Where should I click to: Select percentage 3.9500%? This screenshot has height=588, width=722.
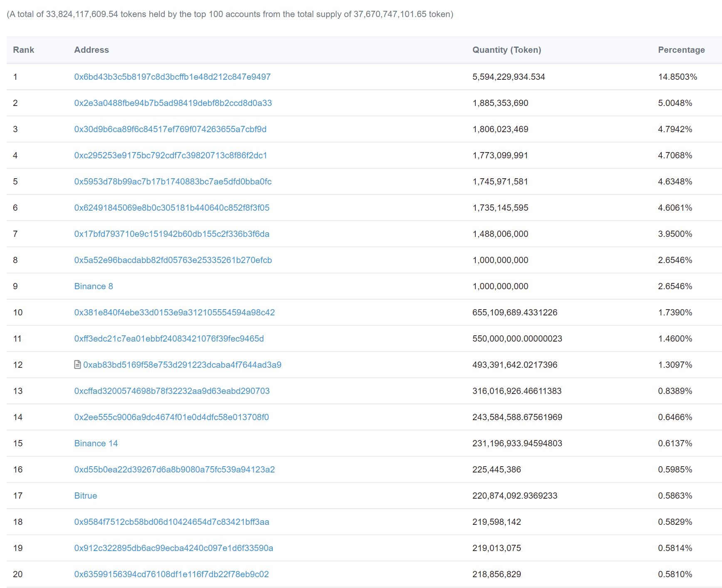tap(675, 234)
